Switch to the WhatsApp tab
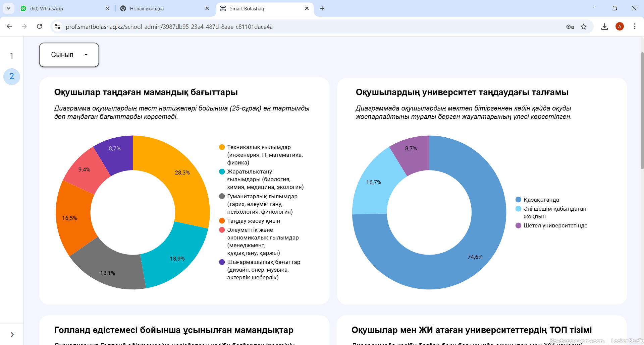This screenshot has width=644, height=345. [64, 9]
